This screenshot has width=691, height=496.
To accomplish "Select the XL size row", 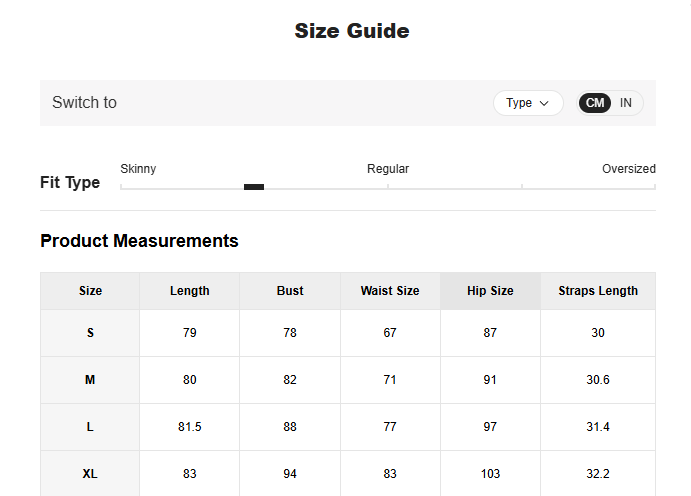I will click(90, 474).
